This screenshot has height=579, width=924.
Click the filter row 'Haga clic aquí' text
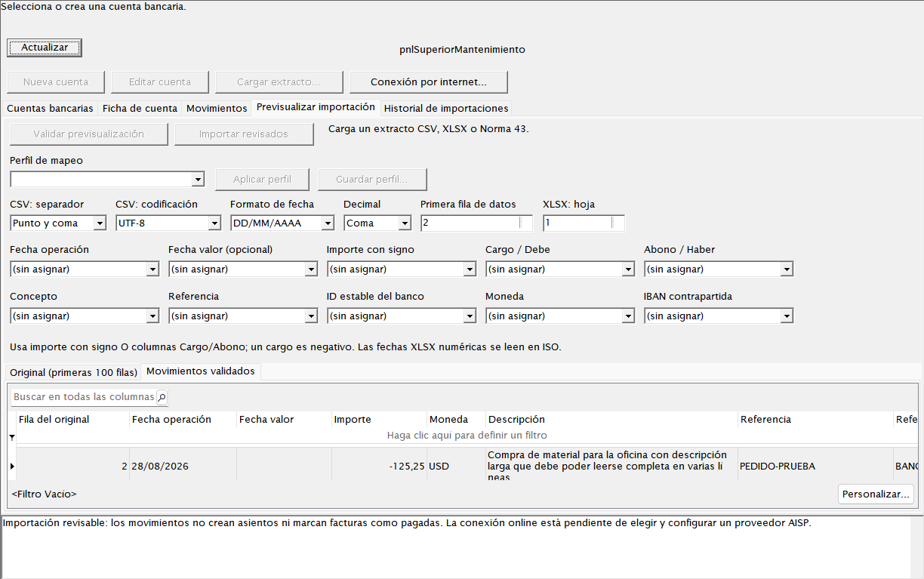(467, 436)
